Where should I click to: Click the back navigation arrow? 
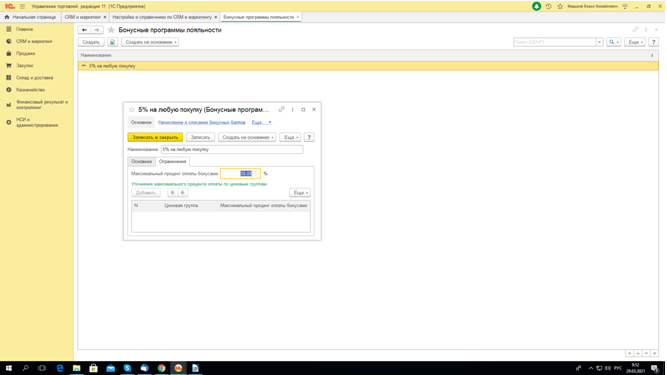click(x=84, y=30)
